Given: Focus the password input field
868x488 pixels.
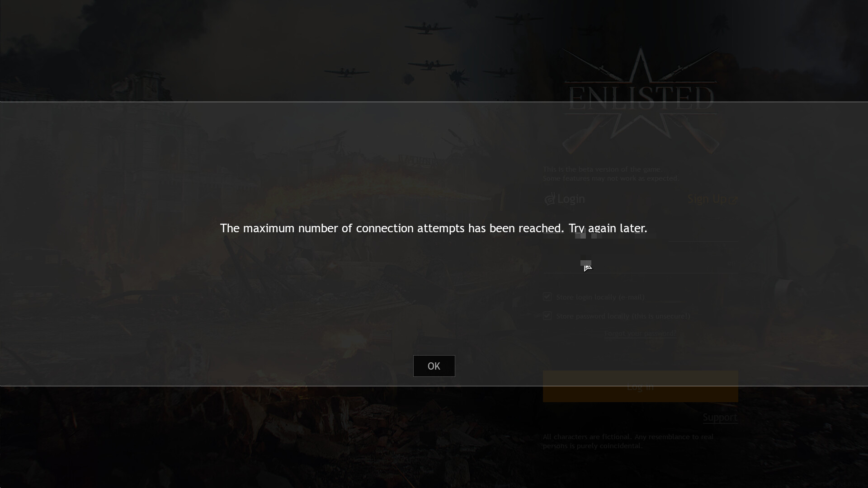Looking at the screenshot, I should (640, 264).
